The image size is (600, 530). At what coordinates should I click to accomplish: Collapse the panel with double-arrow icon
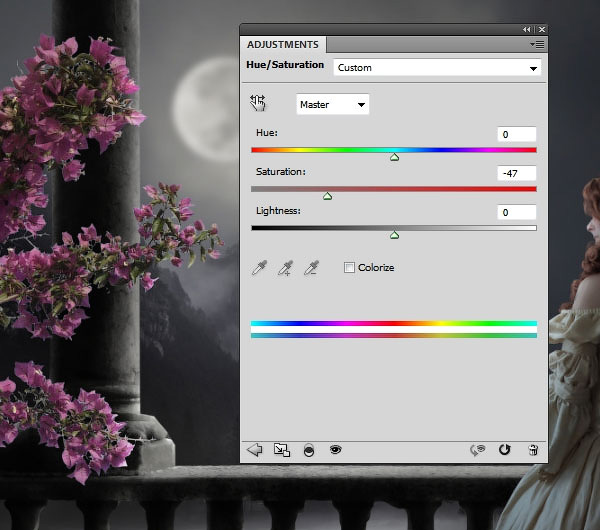[x=527, y=29]
